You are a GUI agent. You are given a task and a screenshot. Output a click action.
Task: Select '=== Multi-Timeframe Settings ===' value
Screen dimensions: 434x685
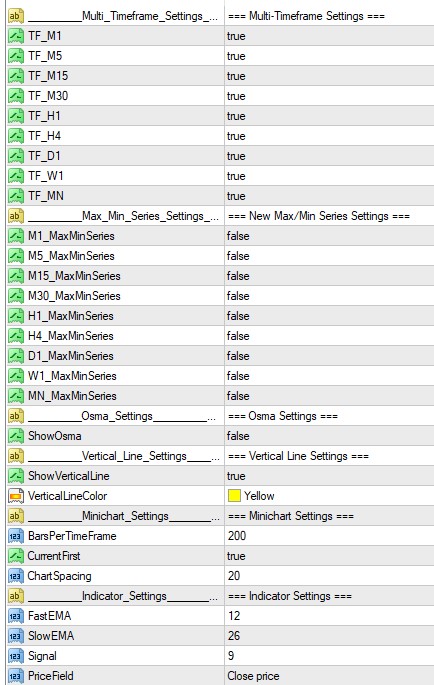pyautogui.click(x=306, y=16)
